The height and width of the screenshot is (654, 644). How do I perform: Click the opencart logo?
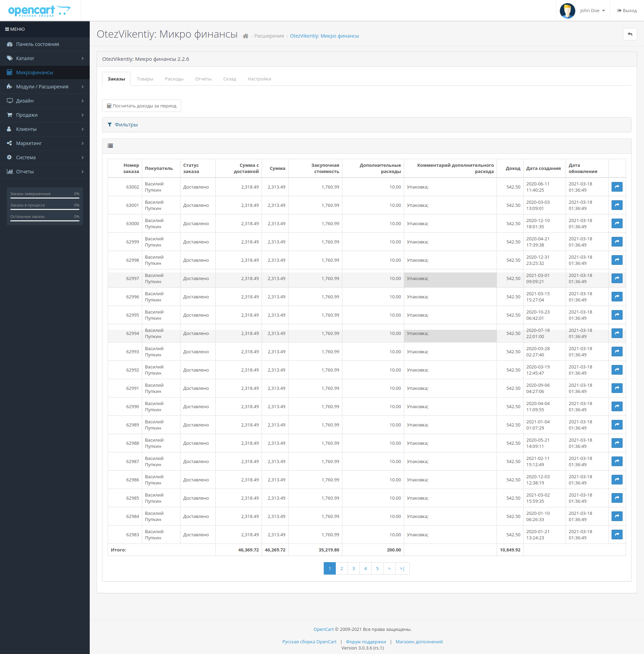(x=39, y=11)
